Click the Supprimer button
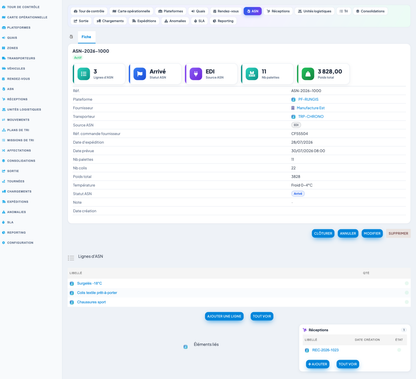 click(398, 234)
